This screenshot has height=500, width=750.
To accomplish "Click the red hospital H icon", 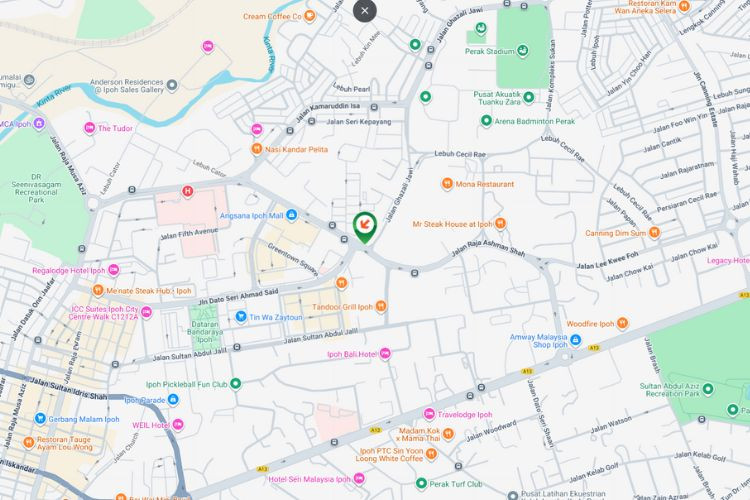I will 188,191.
